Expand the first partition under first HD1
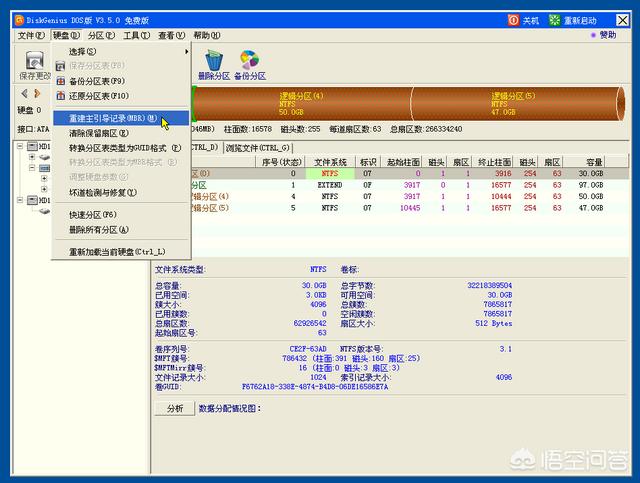The height and width of the screenshot is (483, 640). pyautogui.click(x=32, y=157)
